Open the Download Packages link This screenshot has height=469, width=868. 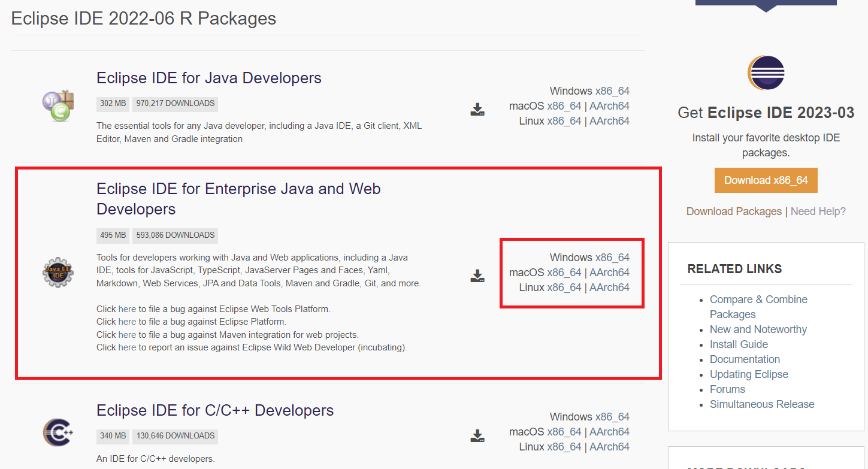click(x=734, y=211)
